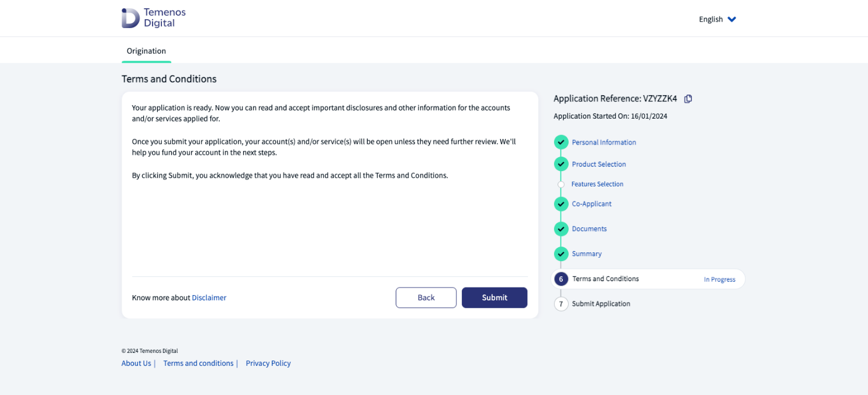Click the Product Selection checkmark icon
Viewport: 868px width, 395px height.
[561, 164]
